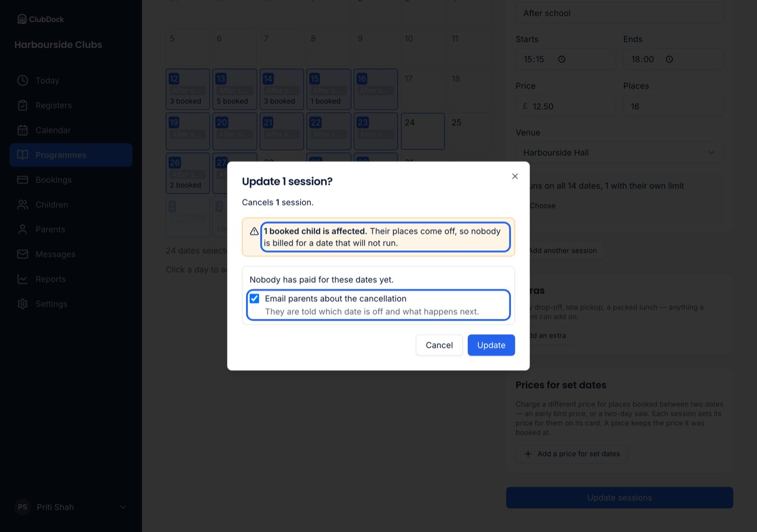Click the "Prices for set dates" heading
Screen dimensions: 757x532
(561, 385)
